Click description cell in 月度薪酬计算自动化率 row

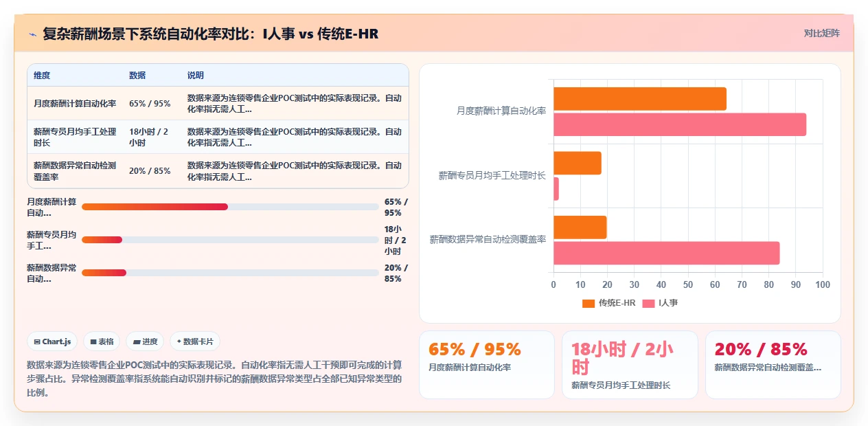tap(295, 104)
